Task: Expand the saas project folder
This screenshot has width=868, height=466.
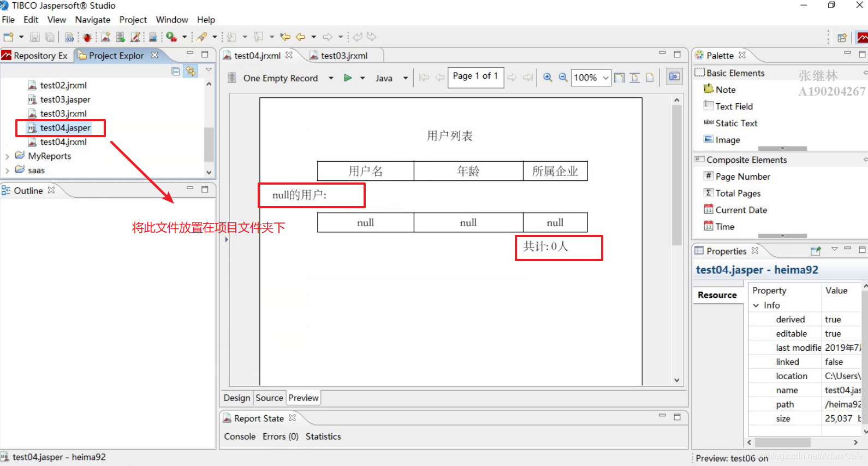Action: [7, 170]
